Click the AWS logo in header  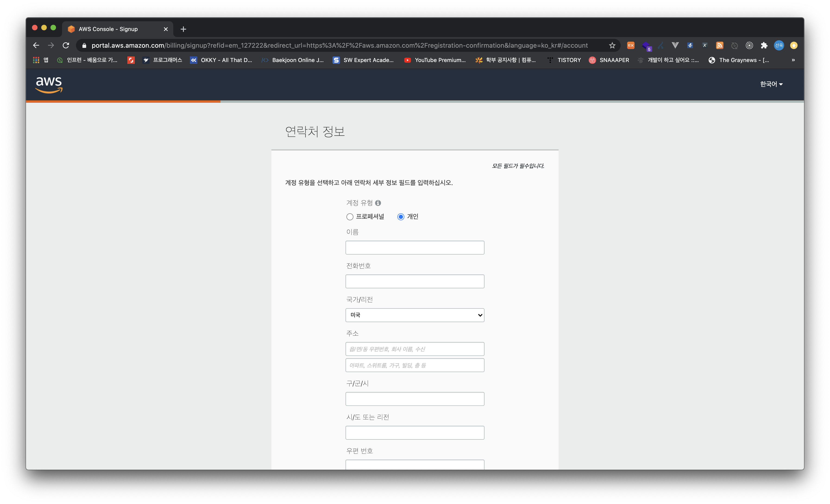49,84
